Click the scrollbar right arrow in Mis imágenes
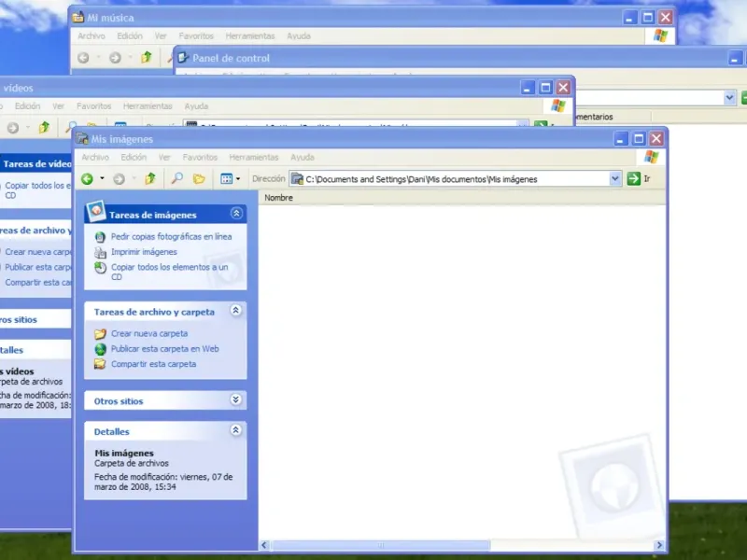Image resolution: width=747 pixels, height=560 pixels. point(659,545)
